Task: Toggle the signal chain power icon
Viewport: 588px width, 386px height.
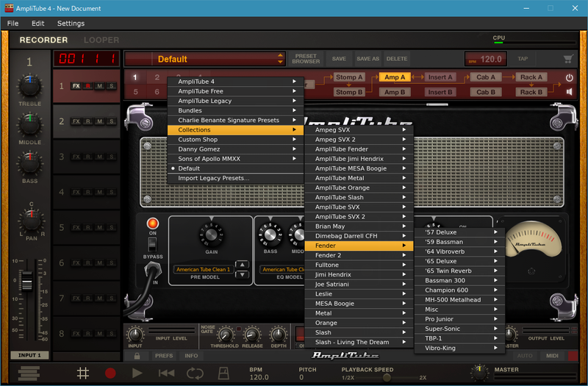Action: tap(569, 78)
